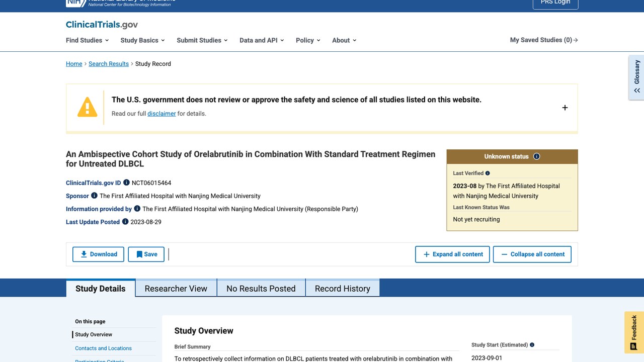Image resolution: width=644 pixels, height=362 pixels.
Task: Click info icon beside Information provided by
Action: (137, 209)
